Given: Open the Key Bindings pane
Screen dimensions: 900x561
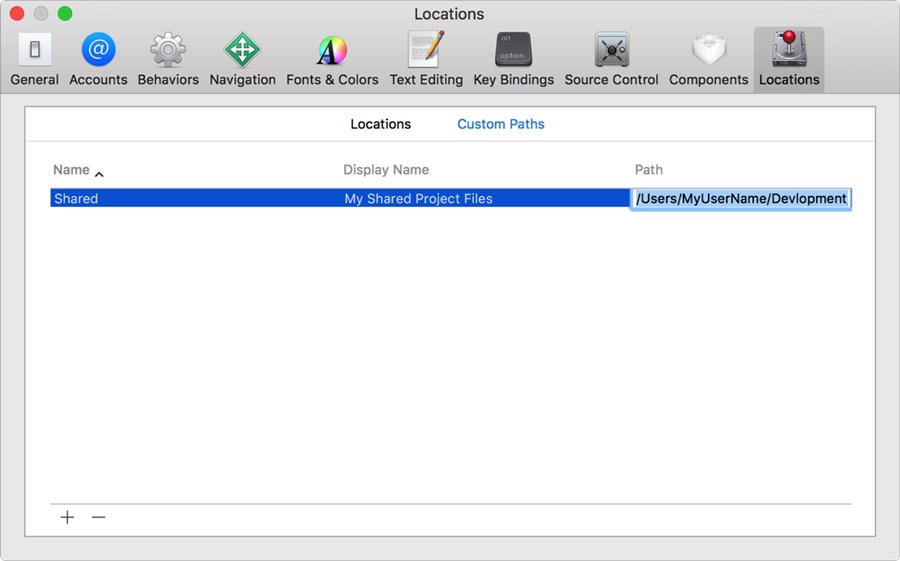Looking at the screenshot, I should [x=514, y=59].
